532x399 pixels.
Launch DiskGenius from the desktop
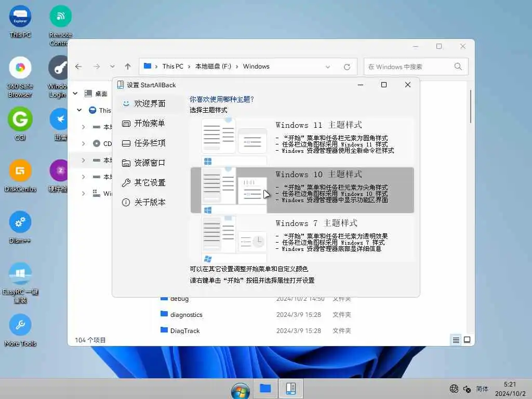(20, 176)
